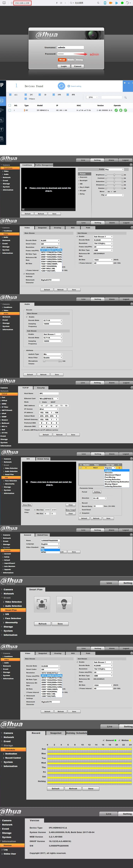Toggle the Enable ARP/Ping checkbox
The height and width of the screenshot is (868, 133).
pyautogui.click(x=23, y=430)
